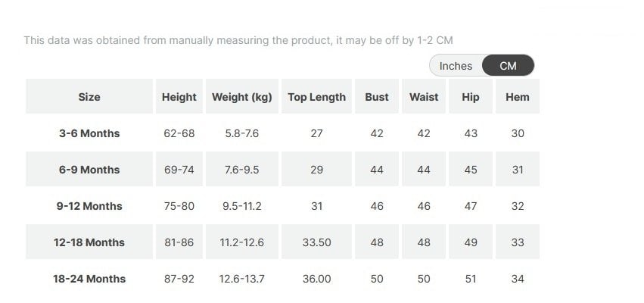Click the Hip column header
This screenshot has width=644, height=303.
click(471, 97)
